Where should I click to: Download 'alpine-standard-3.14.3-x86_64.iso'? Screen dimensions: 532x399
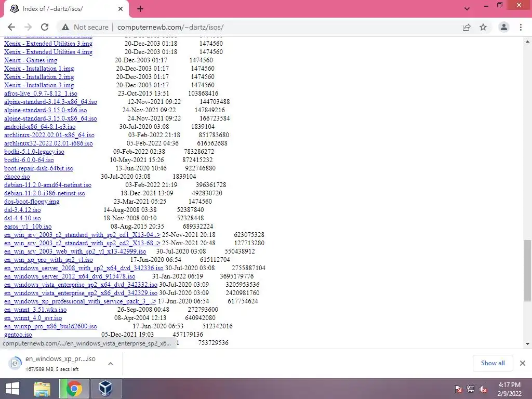[x=50, y=102]
